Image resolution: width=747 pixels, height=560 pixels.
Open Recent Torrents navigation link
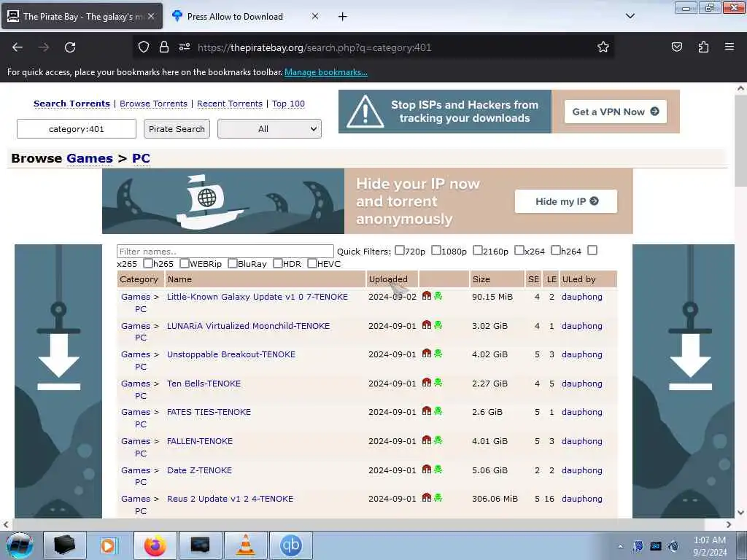tap(230, 104)
